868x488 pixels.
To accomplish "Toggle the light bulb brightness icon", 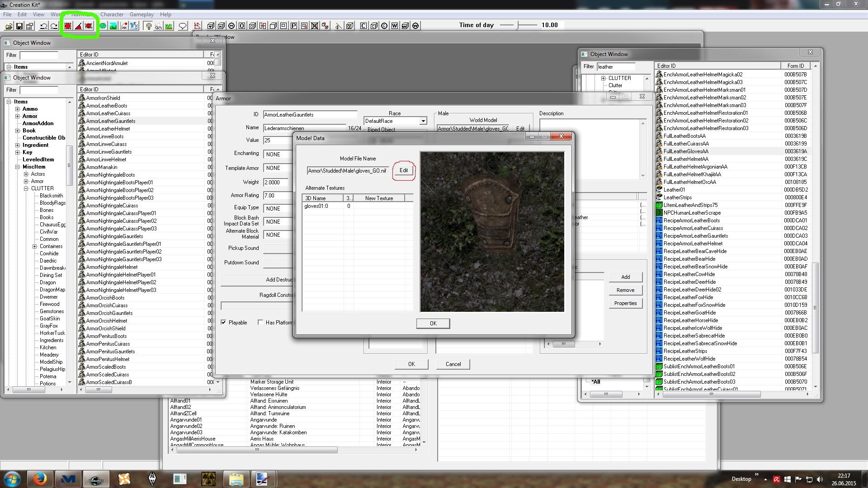I will (148, 26).
